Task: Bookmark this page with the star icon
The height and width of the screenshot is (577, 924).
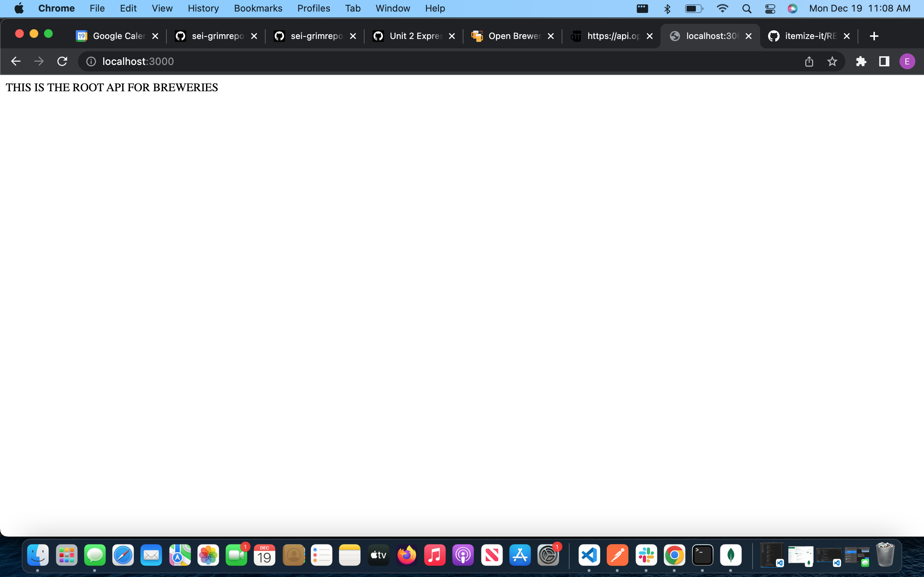Action: pos(832,61)
